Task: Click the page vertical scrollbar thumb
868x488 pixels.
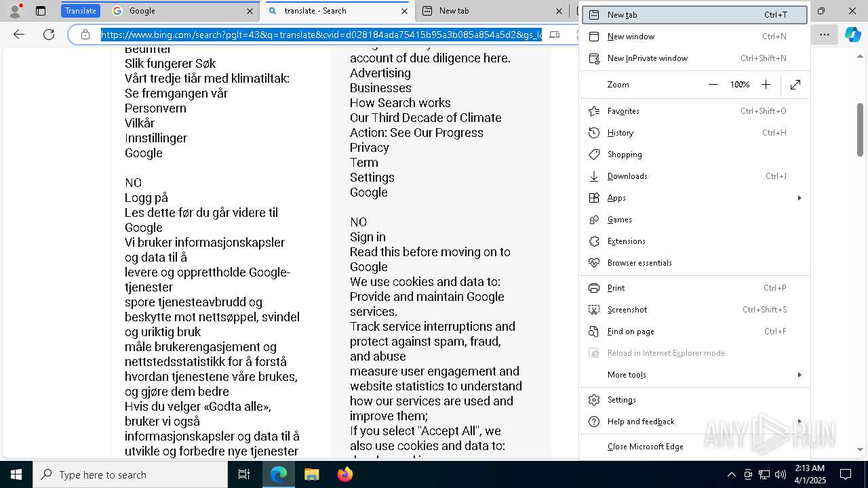Action: (860, 129)
